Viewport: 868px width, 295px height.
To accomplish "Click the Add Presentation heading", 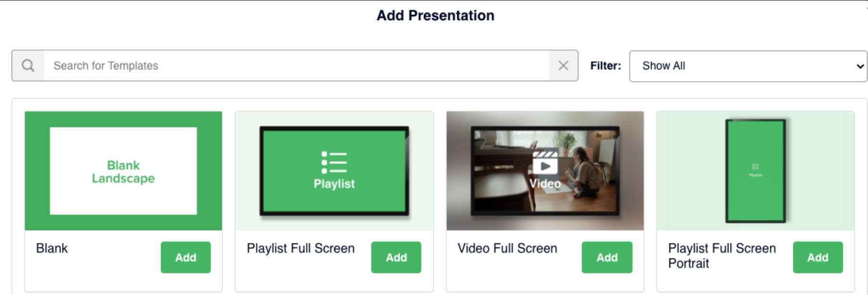I will click(x=435, y=15).
